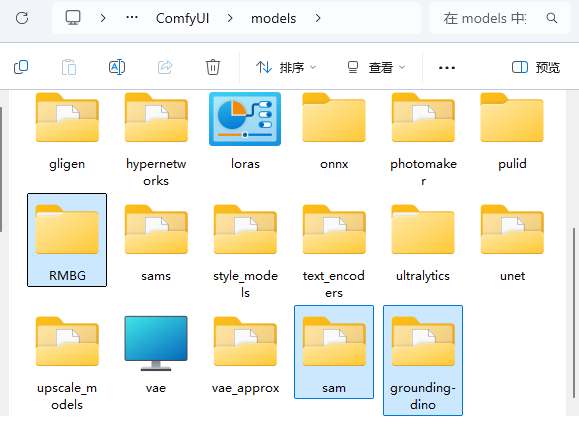The width and height of the screenshot is (579, 421).
Task: Click the unet folder name label
Action: 512,276
